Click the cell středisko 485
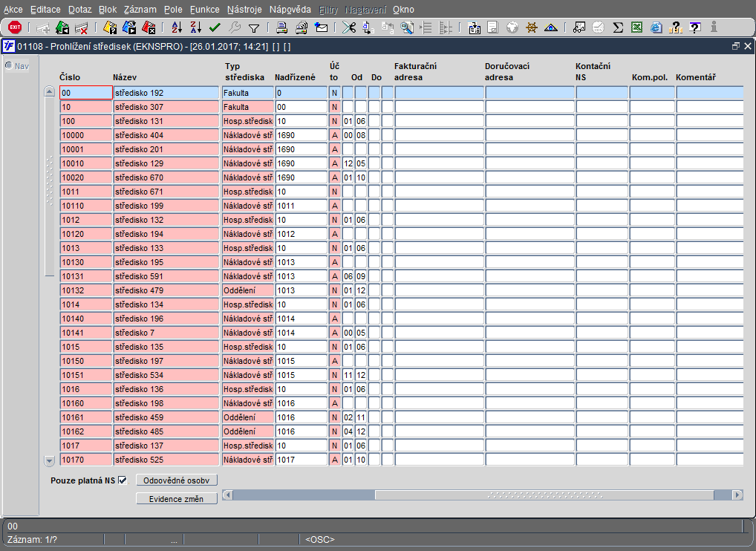Viewport: 756px width, 551px height. (166, 431)
